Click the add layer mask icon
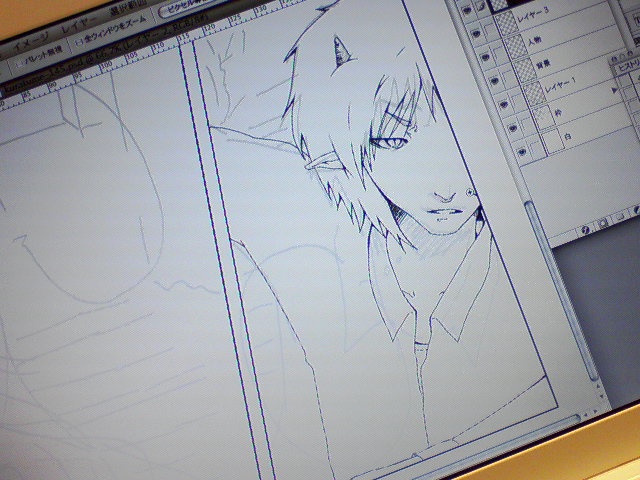This screenshot has height=480, width=640. tap(602, 224)
